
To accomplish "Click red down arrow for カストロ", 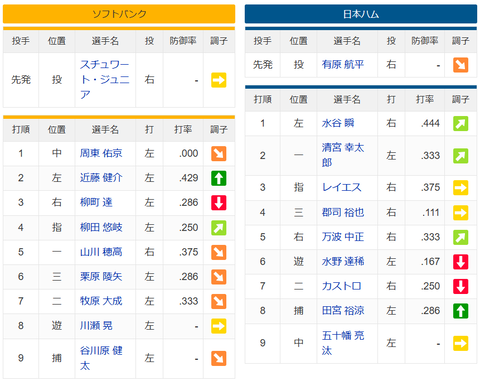I will (x=461, y=286).
